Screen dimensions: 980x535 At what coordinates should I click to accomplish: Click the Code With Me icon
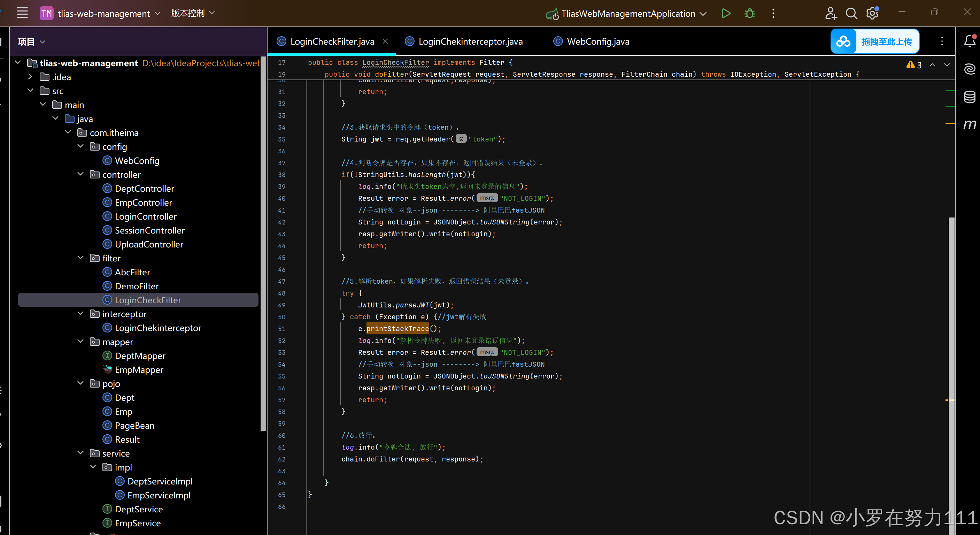831,14
